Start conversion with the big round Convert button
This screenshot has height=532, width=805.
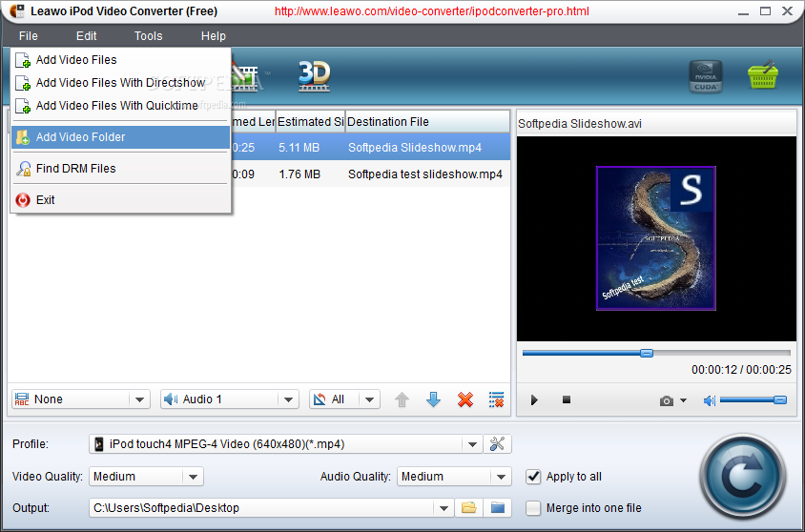[743, 477]
